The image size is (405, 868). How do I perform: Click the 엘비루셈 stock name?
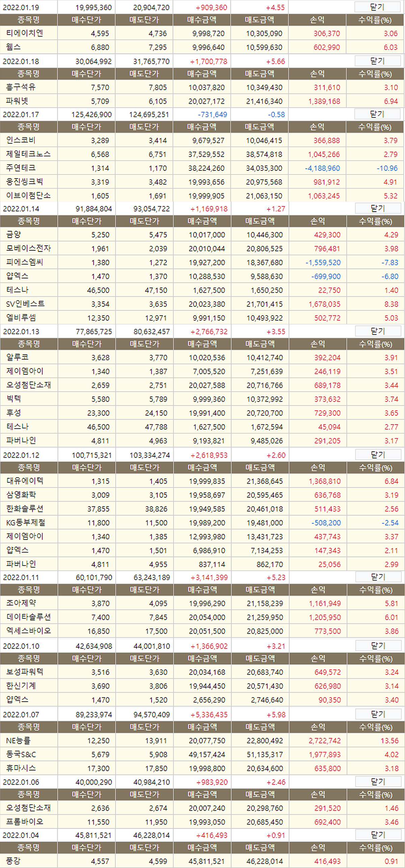click(21, 318)
